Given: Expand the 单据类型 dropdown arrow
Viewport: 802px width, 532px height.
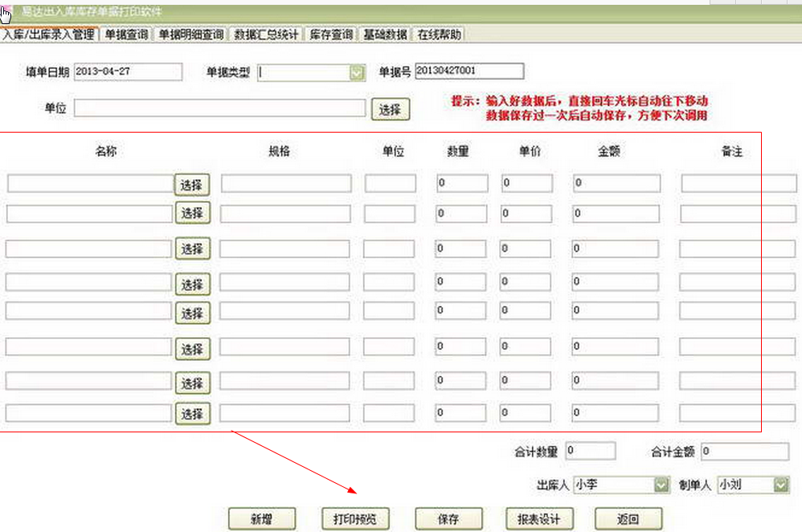Looking at the screenshot, I should [x=357, y=72].
